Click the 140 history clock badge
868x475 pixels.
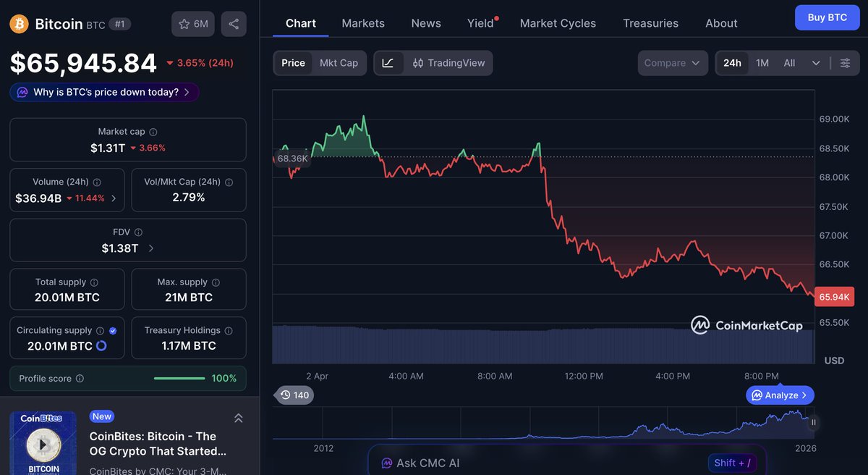point(294,395)
